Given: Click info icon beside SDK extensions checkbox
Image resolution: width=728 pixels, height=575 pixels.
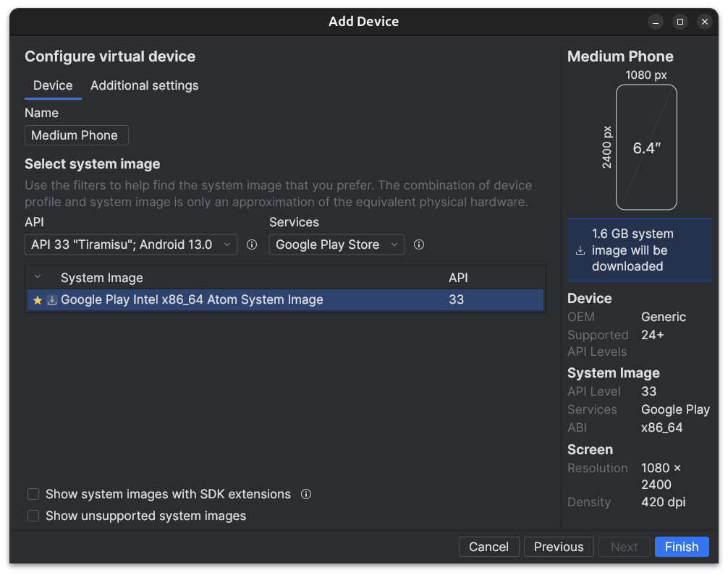Looking at the screenshot, I should pyautogui.click(x=305, y=494).
